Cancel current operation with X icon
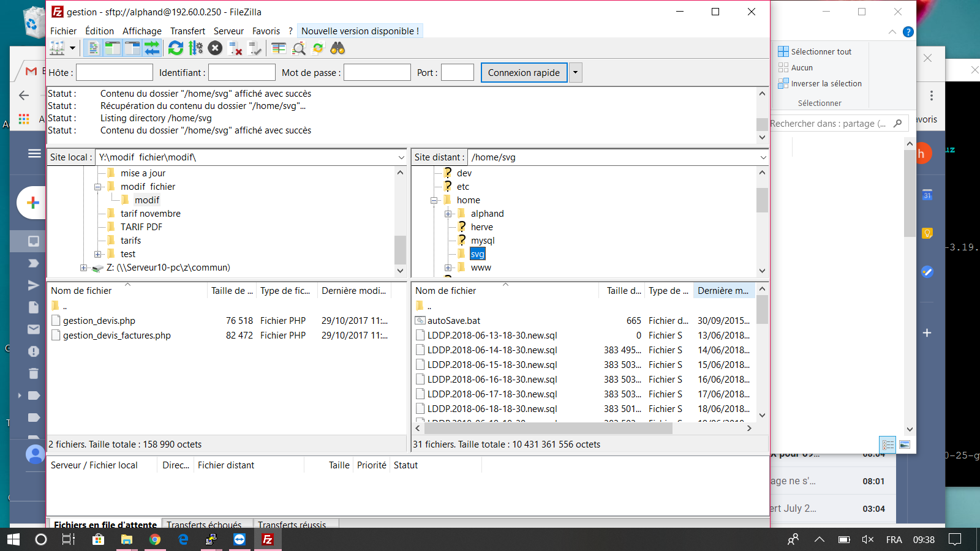The image size is (980, 551). [215, 48]
